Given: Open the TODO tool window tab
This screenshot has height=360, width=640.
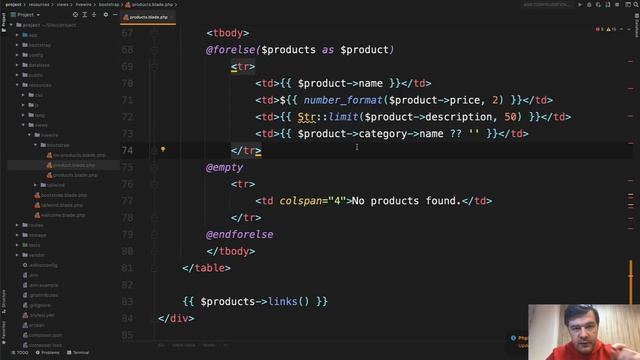Looking at the screenshot, I should coord(20,353).
